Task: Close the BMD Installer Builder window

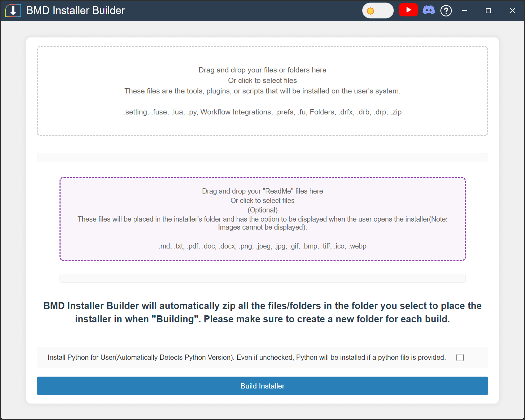Action: (x=512, y=11)
